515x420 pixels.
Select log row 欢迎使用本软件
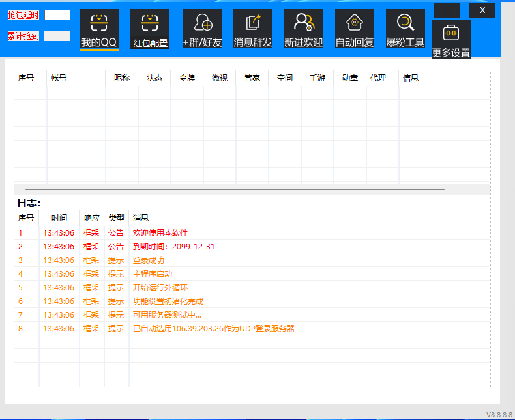(x=160, y=233)
